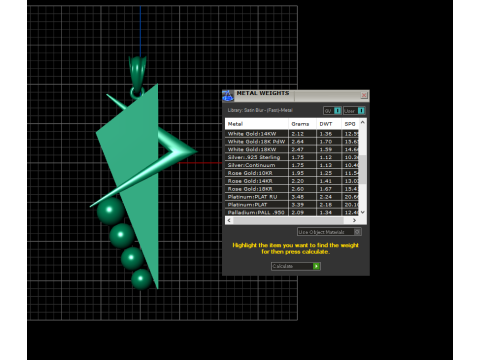Select the curved pointed arrow shape
This screenshot has height=360, width=480.
(x=177, y=150)
